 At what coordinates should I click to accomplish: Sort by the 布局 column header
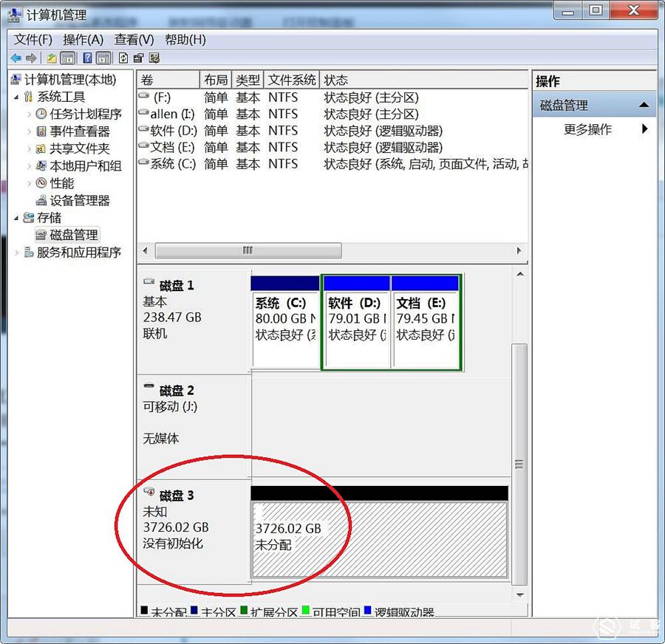coord(216,80)
